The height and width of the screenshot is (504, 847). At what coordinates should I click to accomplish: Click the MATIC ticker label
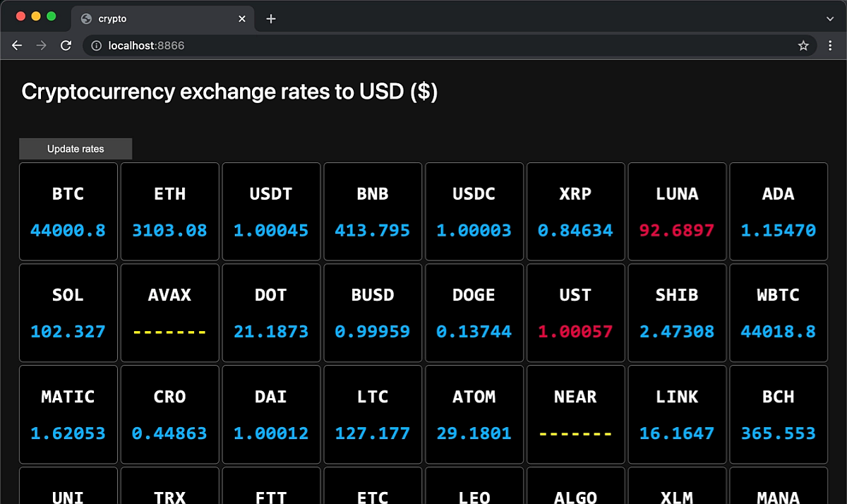[x=68, y=397]
